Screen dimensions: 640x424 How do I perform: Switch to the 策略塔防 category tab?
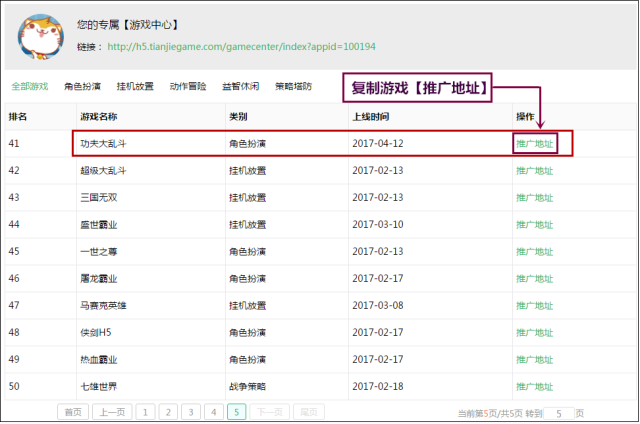coord(293,86)
